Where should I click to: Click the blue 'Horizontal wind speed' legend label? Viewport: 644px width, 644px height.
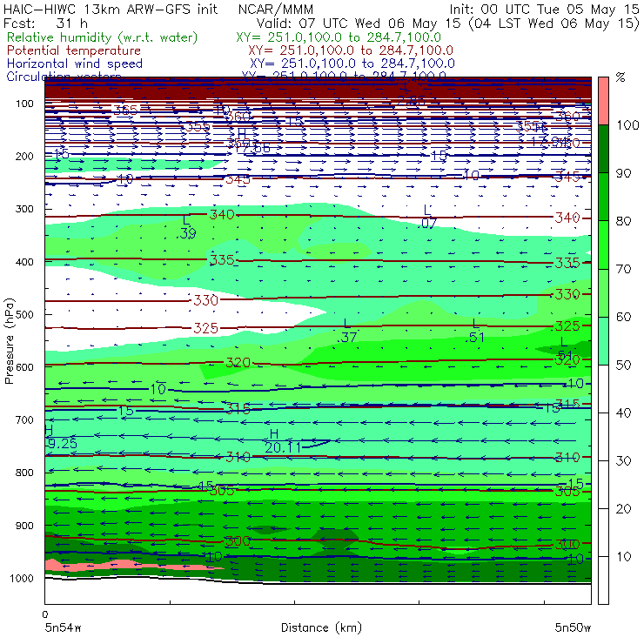click(75, 64)
